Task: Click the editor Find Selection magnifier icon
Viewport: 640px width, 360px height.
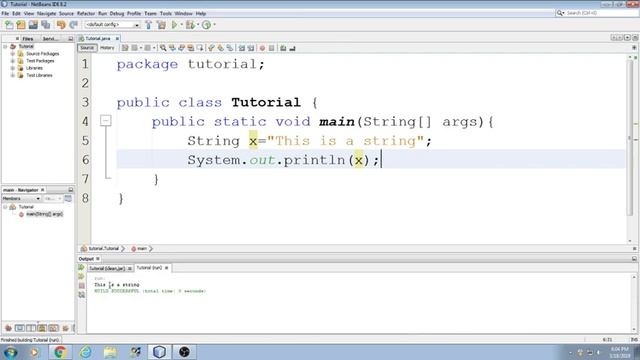Action: 163,48
